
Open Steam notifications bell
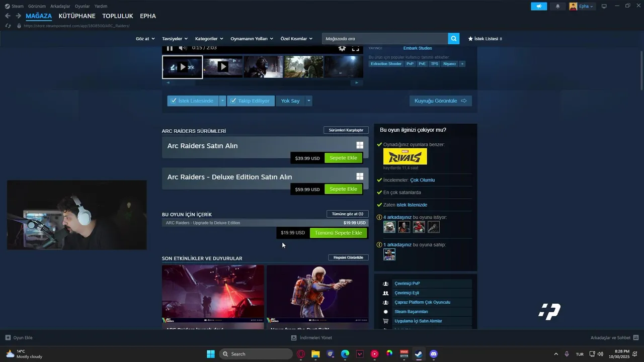(557, 6)
